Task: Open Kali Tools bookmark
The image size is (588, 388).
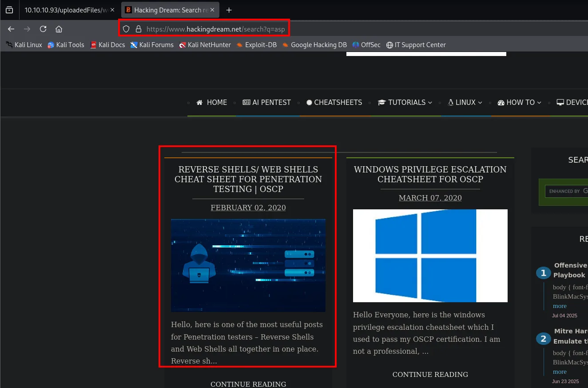Action: click(66, 44)
